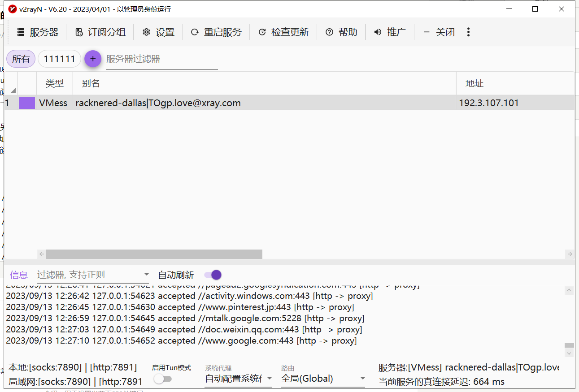Viewport: 579px width, 392px height.
Task: Click log line for www.google.com
Action: [181, 341]
